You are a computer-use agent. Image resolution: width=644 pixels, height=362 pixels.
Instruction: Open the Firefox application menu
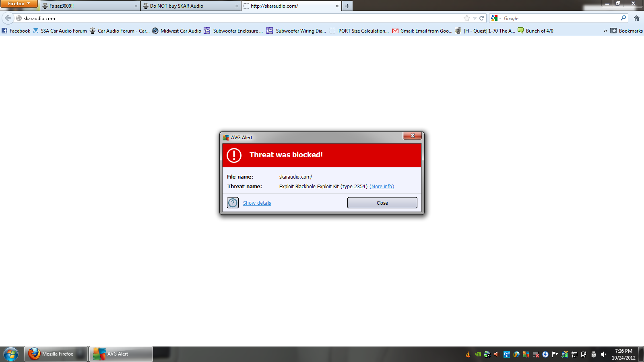(19, 4)
